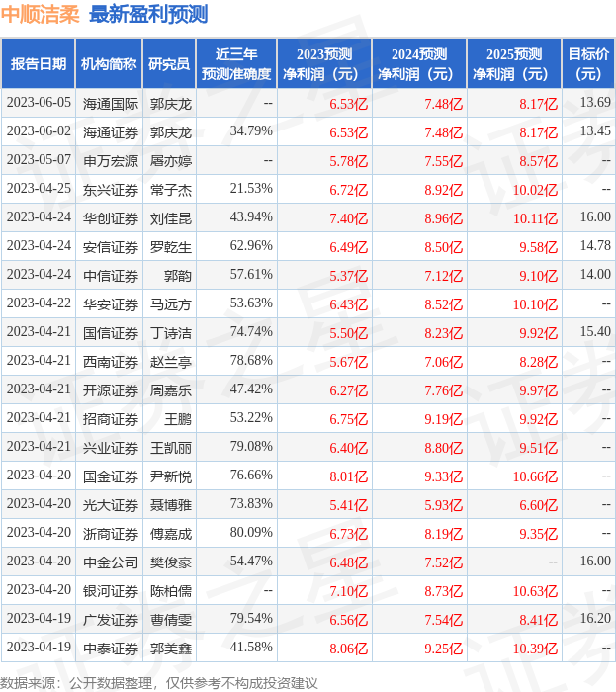Screen dimensions: 616x692
Task: Click analyst name 常子杰
Action: click(171, 190)
